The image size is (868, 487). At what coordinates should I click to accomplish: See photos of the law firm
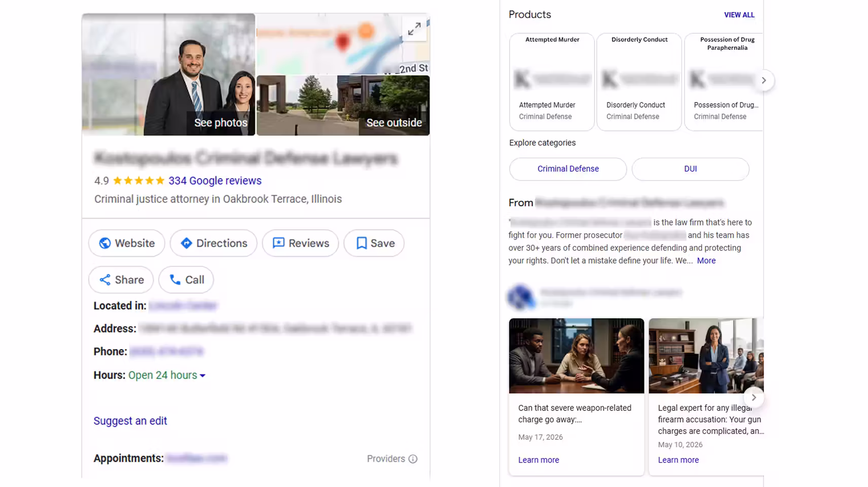tap(168, 75)
